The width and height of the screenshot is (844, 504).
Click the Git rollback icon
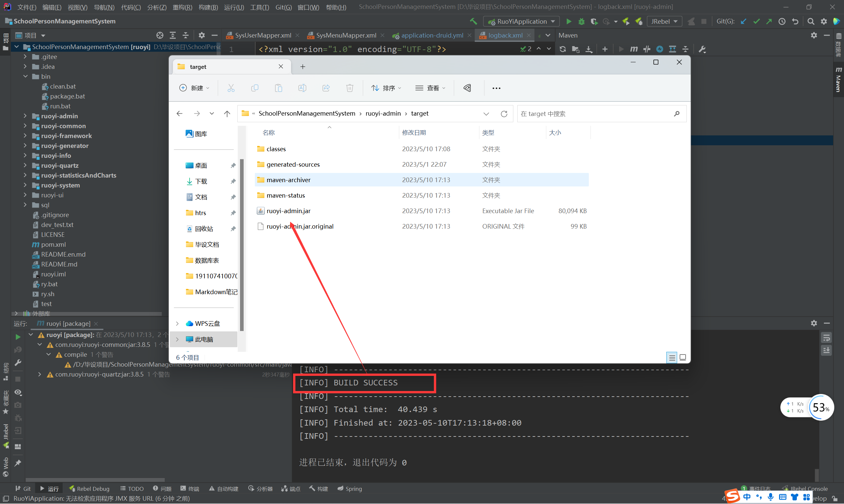(x=795, y=21)
